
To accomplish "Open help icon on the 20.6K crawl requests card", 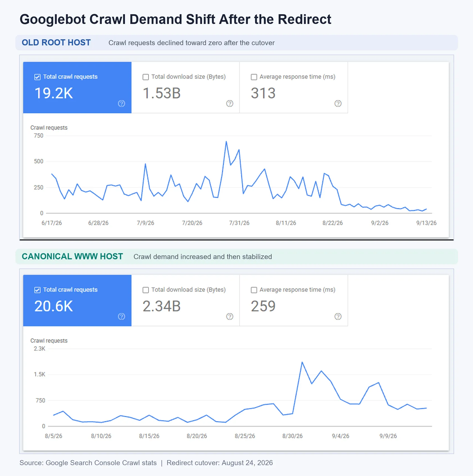I will click(x=121, y=316).
